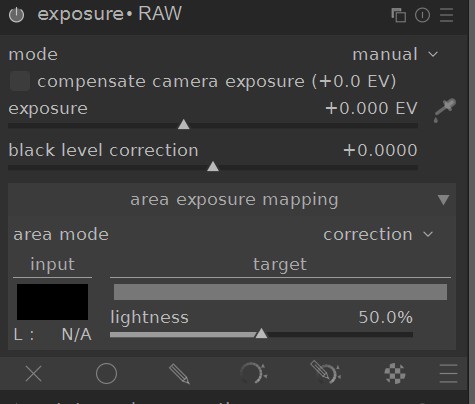Viewport: 475px width, 404px height.
Task: Click the exposure slider handle
Action: [184, 124]
